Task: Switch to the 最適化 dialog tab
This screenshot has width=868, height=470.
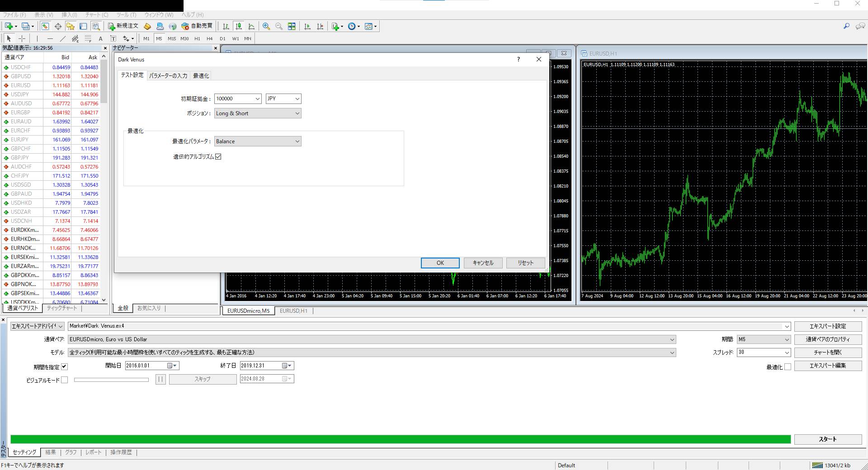Action: click(x=201, y=75)
